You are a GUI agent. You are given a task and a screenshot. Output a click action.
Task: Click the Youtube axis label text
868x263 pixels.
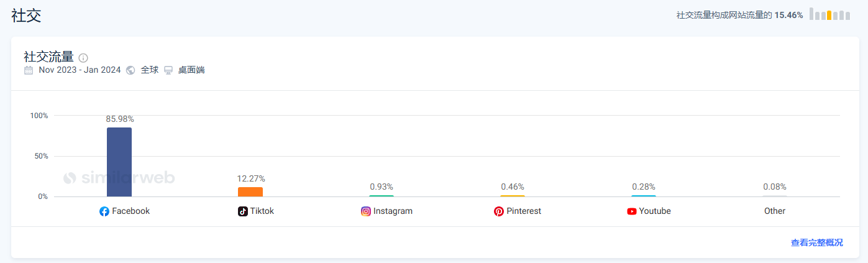coord(655,211)
